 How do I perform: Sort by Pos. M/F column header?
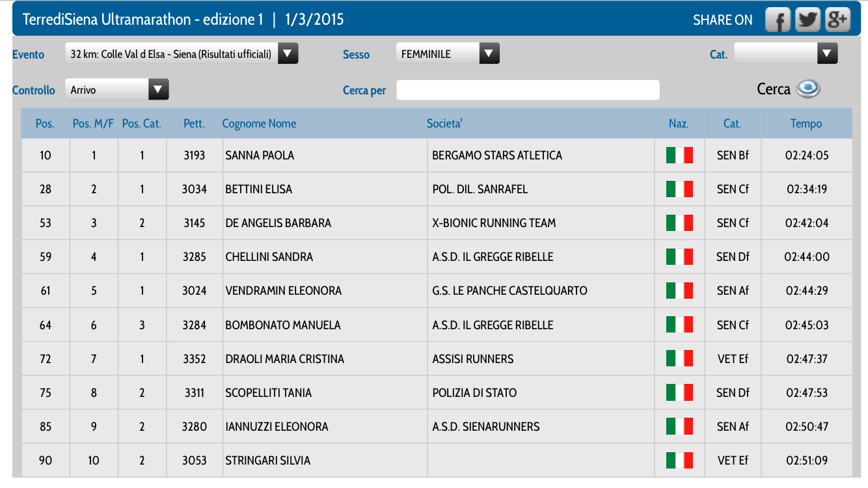[x=93, y=124]
